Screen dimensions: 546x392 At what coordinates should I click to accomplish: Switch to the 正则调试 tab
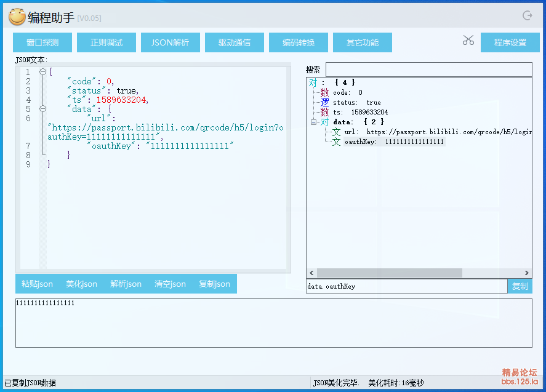click(106, 42)
